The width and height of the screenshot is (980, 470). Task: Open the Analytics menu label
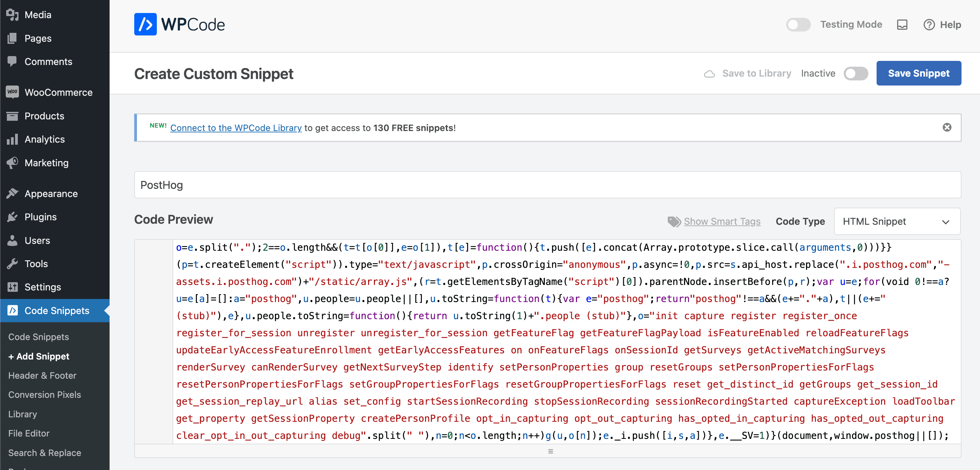click(45, 140)
